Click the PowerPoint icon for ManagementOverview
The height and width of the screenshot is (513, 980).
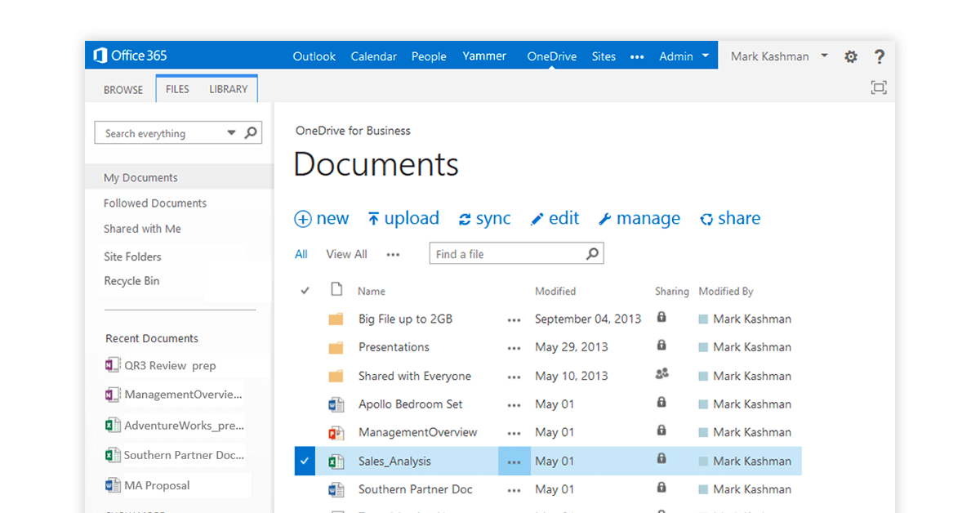pos(336,432)
